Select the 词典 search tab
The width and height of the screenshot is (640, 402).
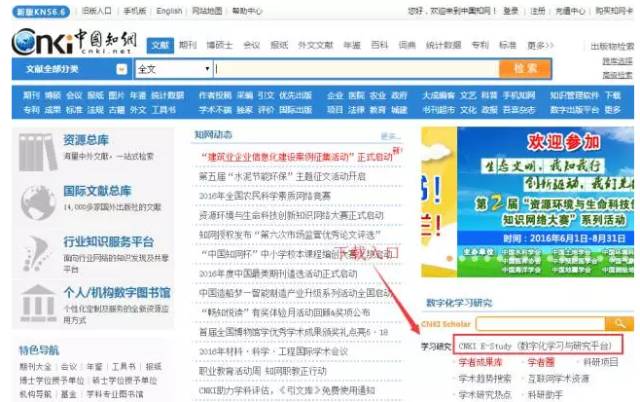click(x=407, y=45)
